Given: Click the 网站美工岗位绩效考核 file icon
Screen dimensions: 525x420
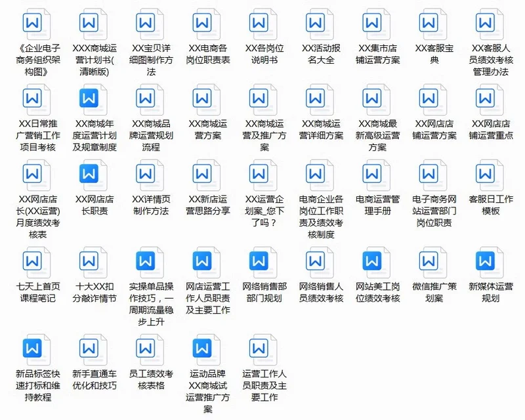Looking at the screenshot, I should click(376, 262).
